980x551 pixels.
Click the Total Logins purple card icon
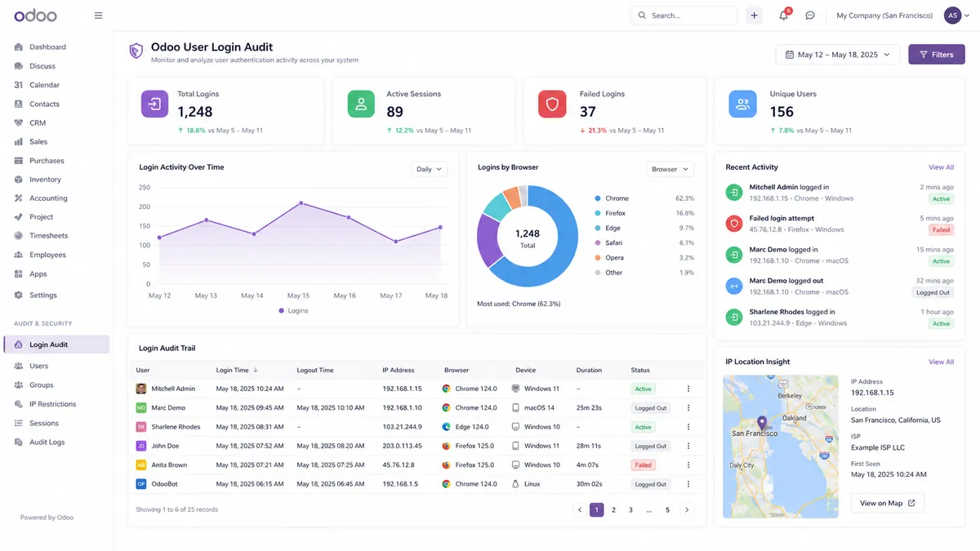pyautogui.click(x=155, y=104)
